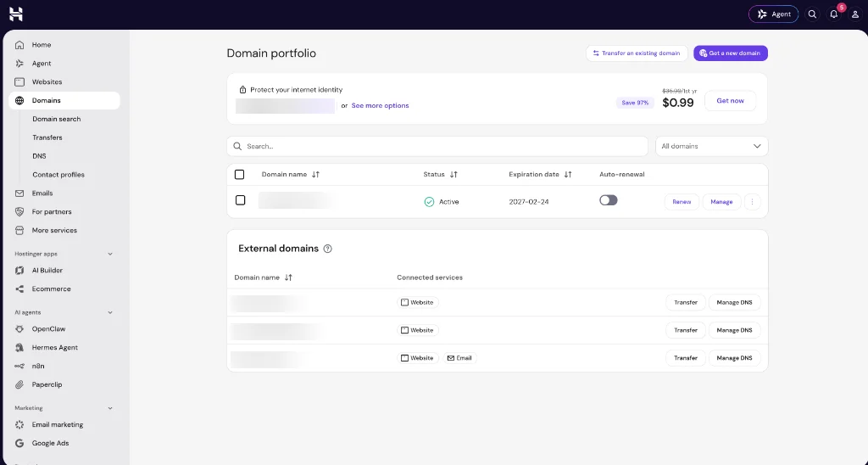Click the Ecommerce icon in sidebar
Screen dimensions: 868x465
(19, 289)
